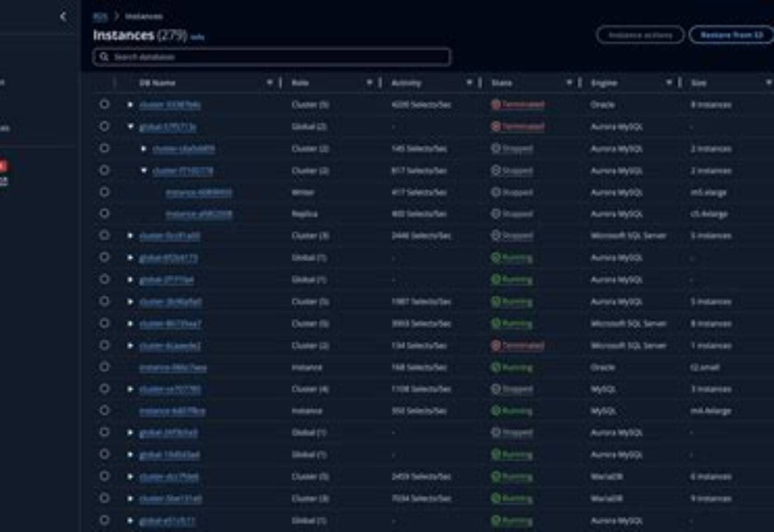Collapse the expanded Global (2) row

click(130, 126)
